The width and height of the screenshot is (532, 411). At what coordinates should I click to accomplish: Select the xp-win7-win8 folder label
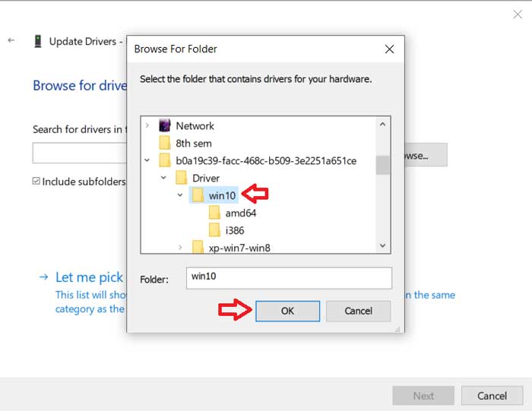coord(239,248)
